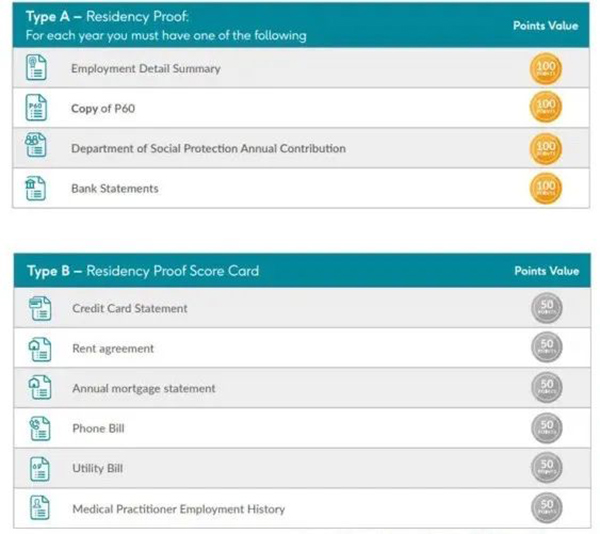
Task: Select the Medical Practitioner Employment History label
Action: [179, 509]
